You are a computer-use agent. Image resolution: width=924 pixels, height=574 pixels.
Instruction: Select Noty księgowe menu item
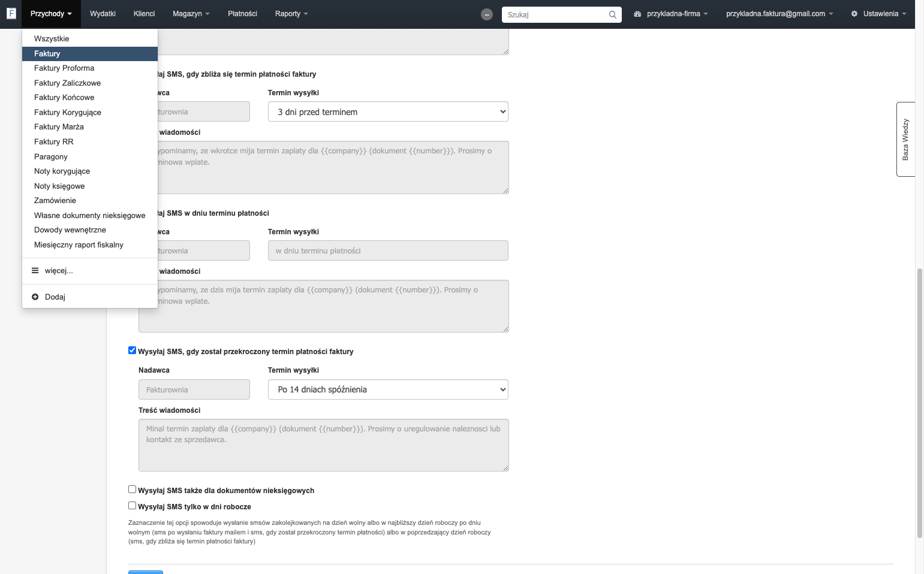(x=90, y=186)
